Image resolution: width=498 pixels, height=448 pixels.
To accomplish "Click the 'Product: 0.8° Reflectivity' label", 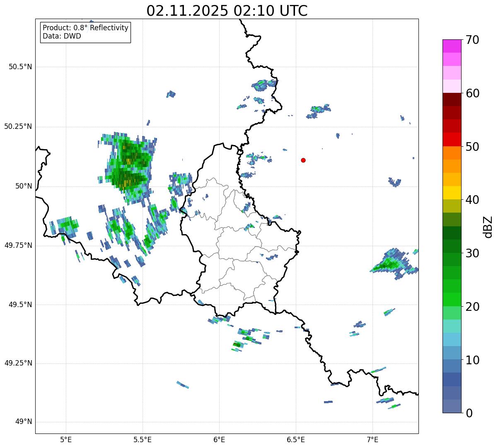I will pos(86,28).
